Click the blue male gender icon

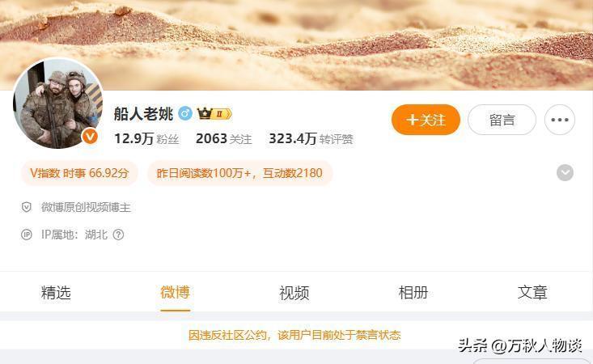click(185, 113)
